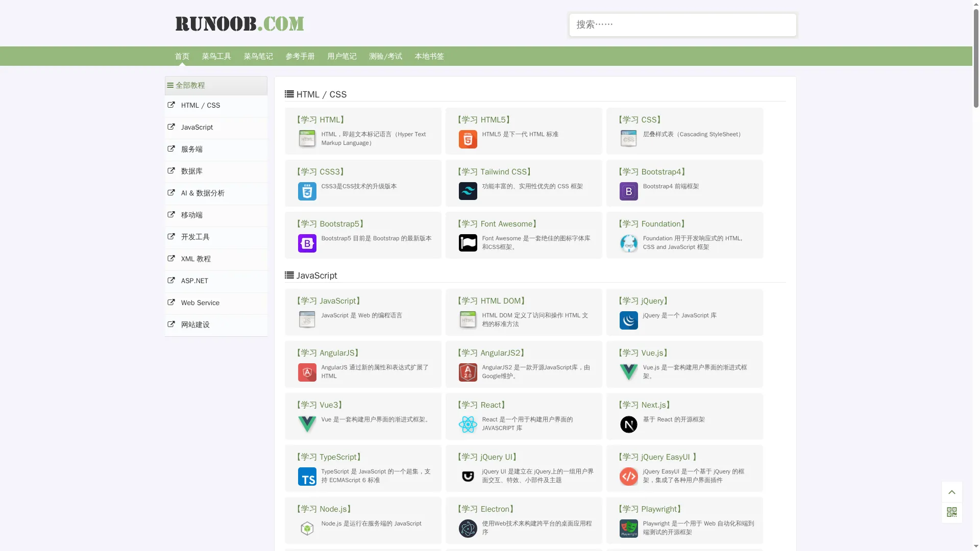Open the 【学习 Vue3】 tutorial link

pyautogui.click(x=320, y=405)
